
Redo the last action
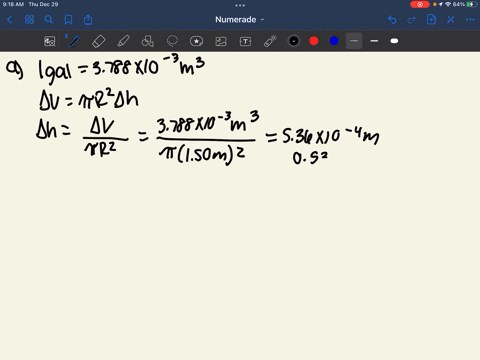tap(412, 20)
